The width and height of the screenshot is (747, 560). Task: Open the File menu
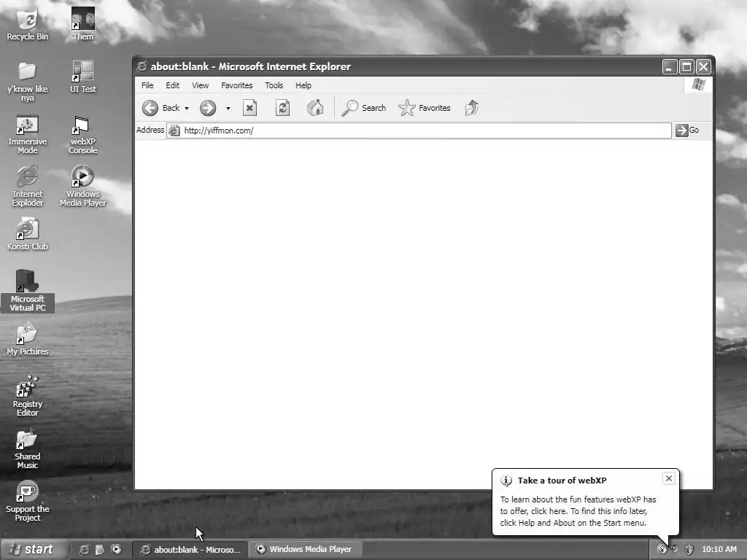[147, 85]
